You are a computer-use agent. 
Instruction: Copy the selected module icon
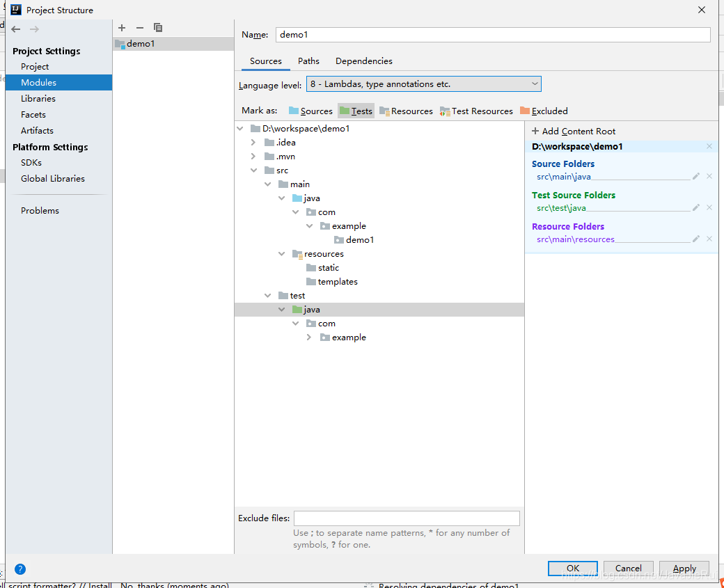pyautogui.click(x=158, y=28)
